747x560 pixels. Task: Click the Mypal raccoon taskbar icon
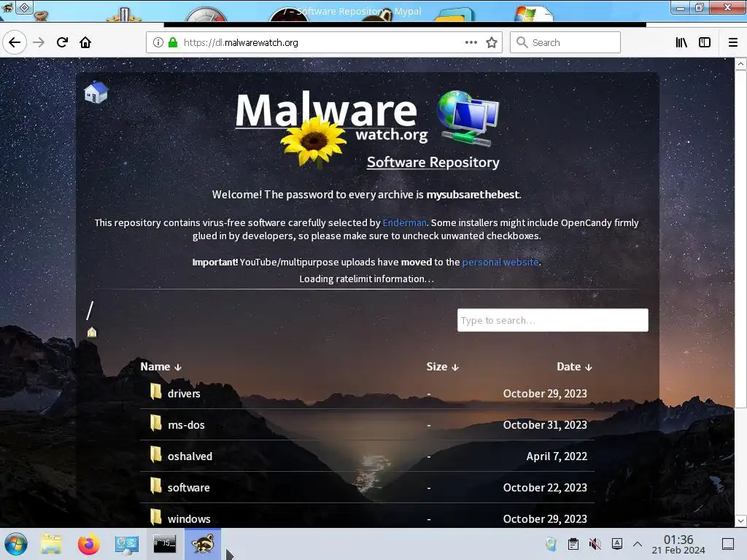(203, 544)
